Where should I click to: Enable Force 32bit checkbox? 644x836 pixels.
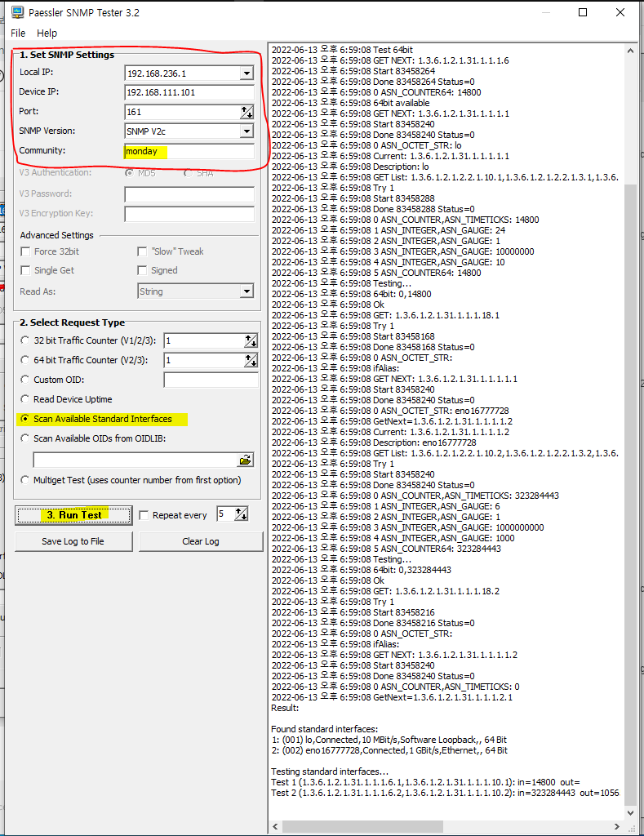[x=25, y=251]
